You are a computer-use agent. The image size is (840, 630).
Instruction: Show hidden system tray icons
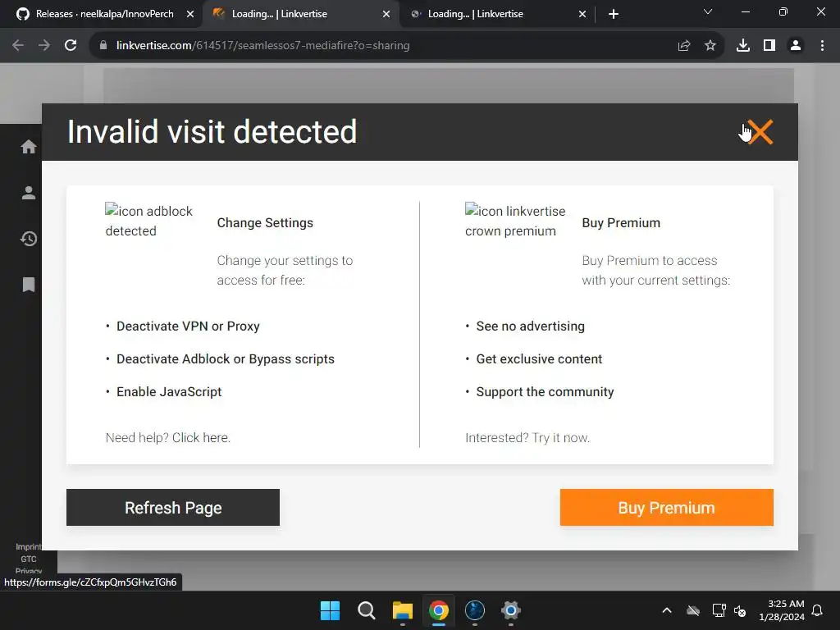point(667,610)
